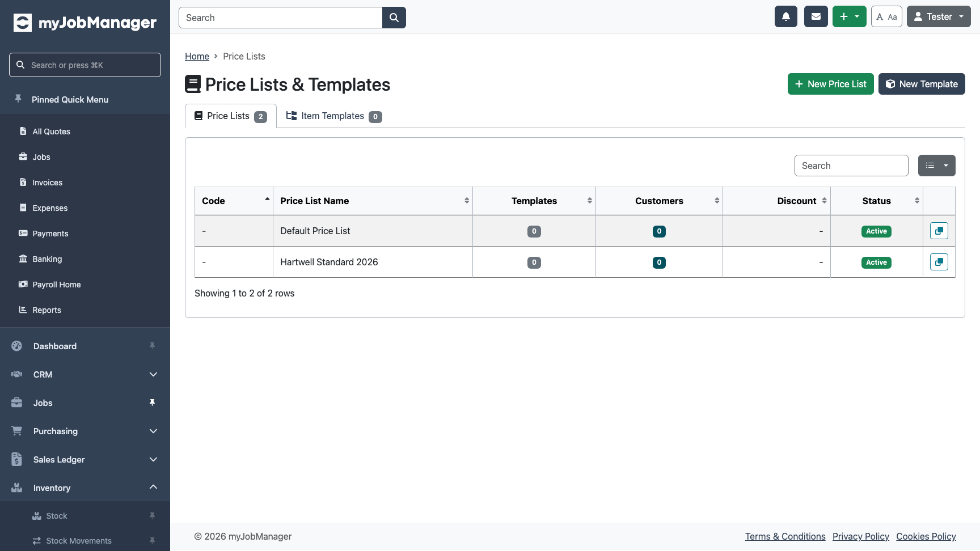The image size is (980, 551).
Task: Collapse the Inventory menu chevron
Action: point(153,487)
